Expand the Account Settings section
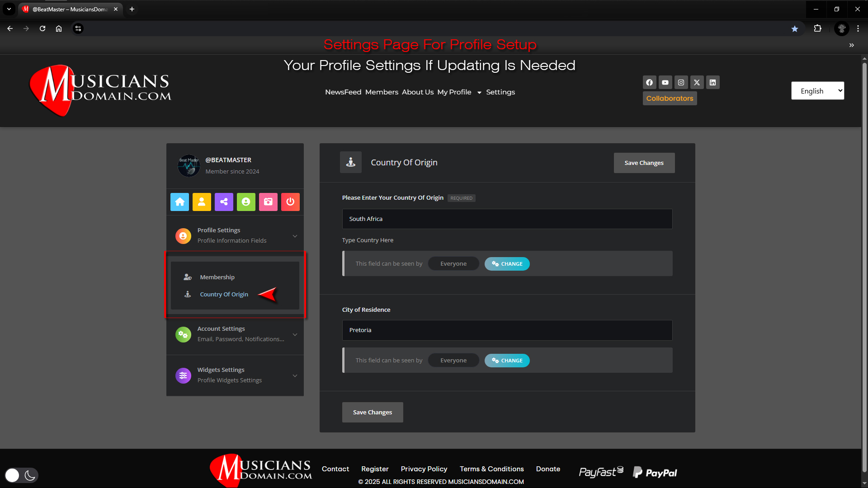The width and height of the screenshot is (868, 488). tap(235, 334)
